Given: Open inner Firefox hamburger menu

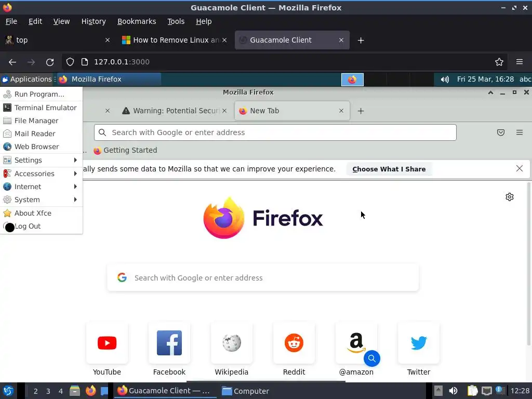Looking at the screenshot, I should (x=520, y=132).
